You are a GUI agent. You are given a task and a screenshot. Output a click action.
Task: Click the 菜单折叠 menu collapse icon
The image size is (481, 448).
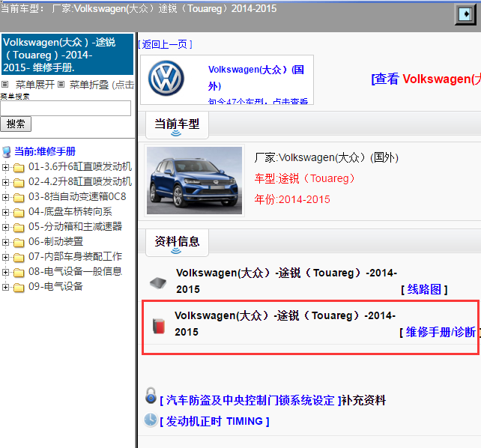[x=61, y=85]
